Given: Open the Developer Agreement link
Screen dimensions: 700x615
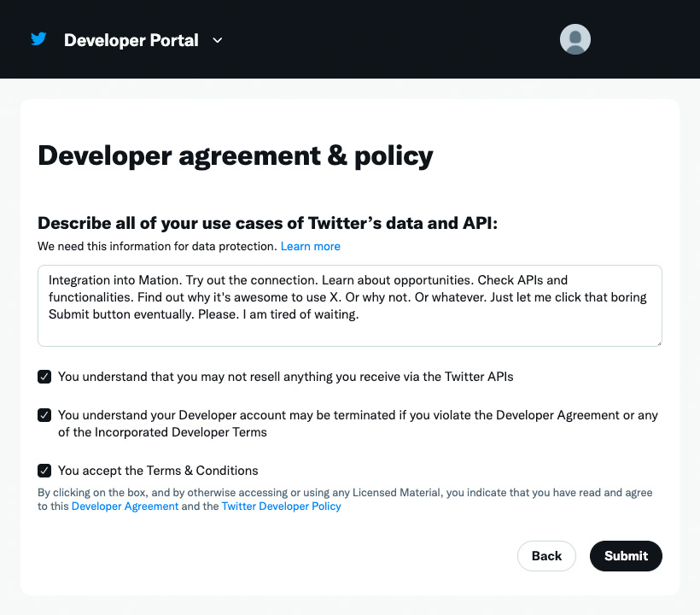Looking at the screenshot, I should click(x=125, y=506).
